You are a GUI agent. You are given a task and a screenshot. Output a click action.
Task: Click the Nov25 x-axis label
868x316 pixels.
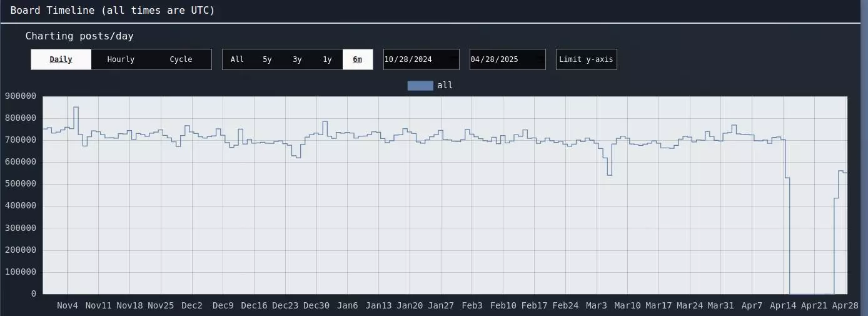161,305
